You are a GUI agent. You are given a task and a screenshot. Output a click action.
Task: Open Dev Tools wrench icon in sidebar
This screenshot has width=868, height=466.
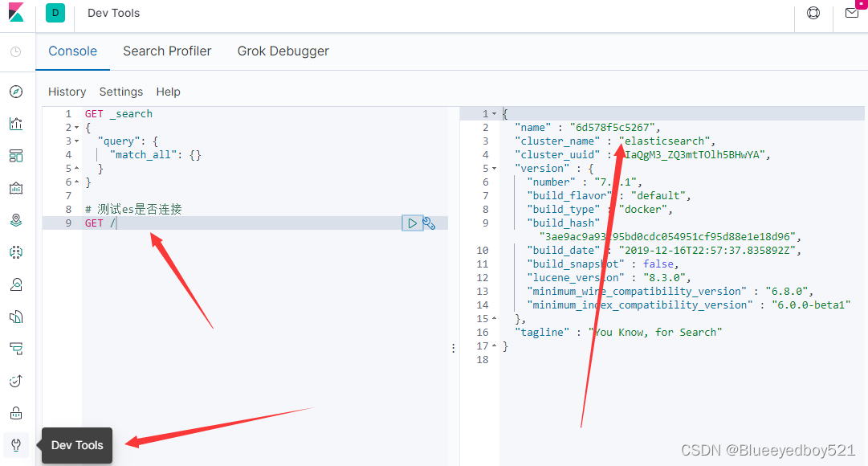[16, 445]
